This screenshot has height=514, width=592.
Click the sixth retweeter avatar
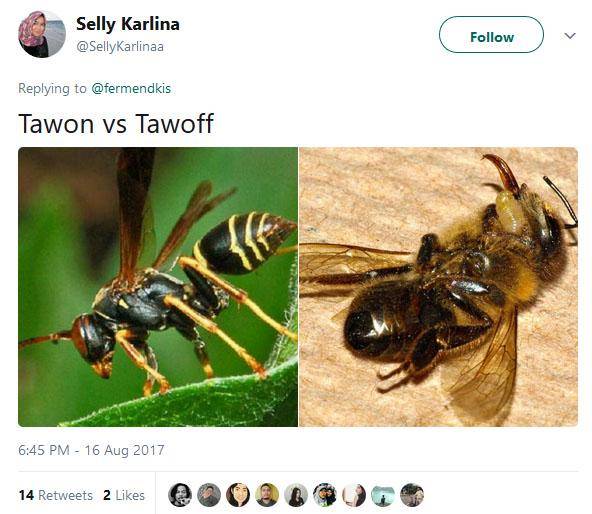click(x=325, y=495)
